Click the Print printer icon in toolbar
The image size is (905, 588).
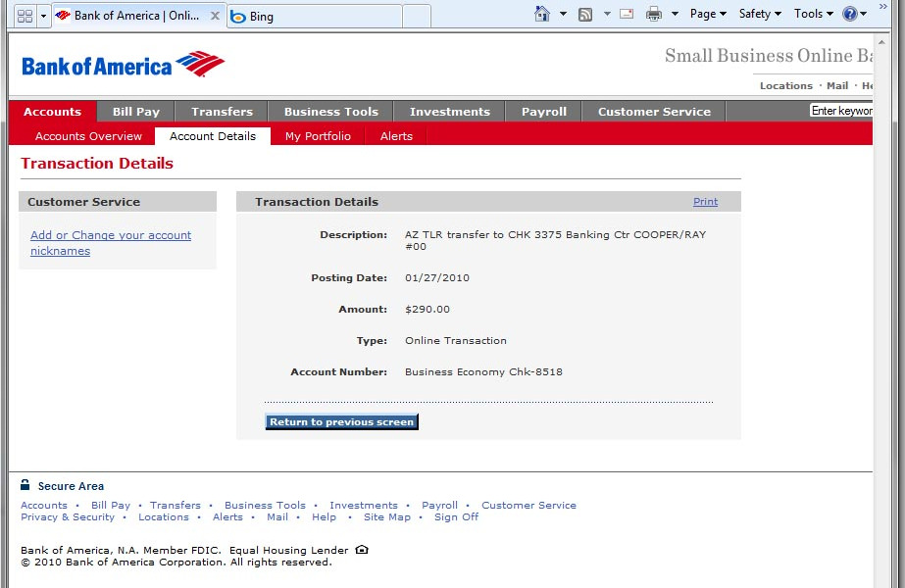click(654, 14)
